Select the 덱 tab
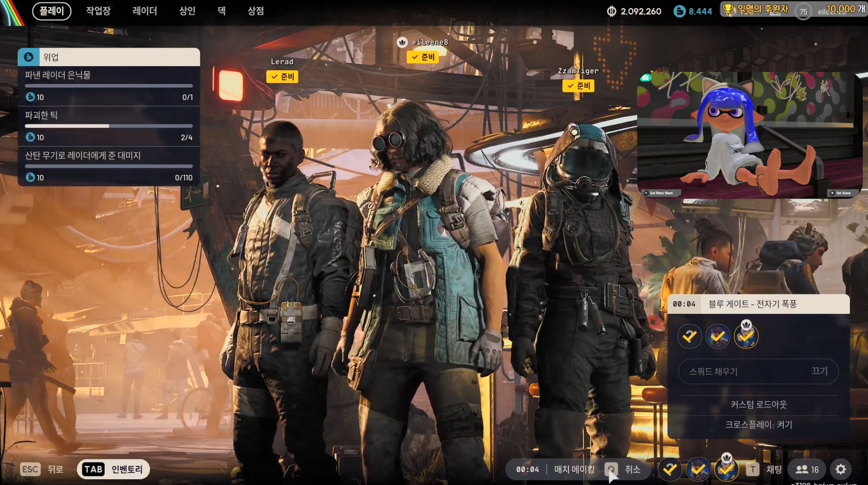This screenshot has height=485, width=868. coord(221,11)
